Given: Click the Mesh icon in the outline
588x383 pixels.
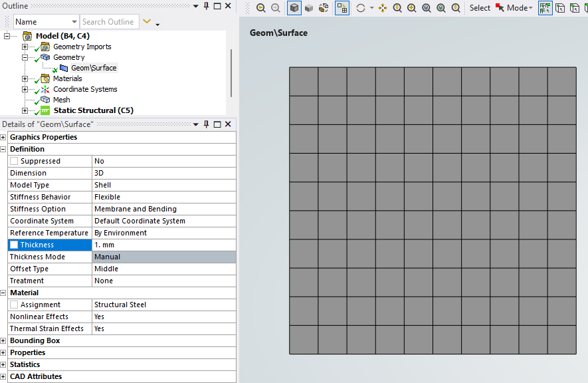Looking at the screenshot, I should pyautogui.click(x=45, y=99).
